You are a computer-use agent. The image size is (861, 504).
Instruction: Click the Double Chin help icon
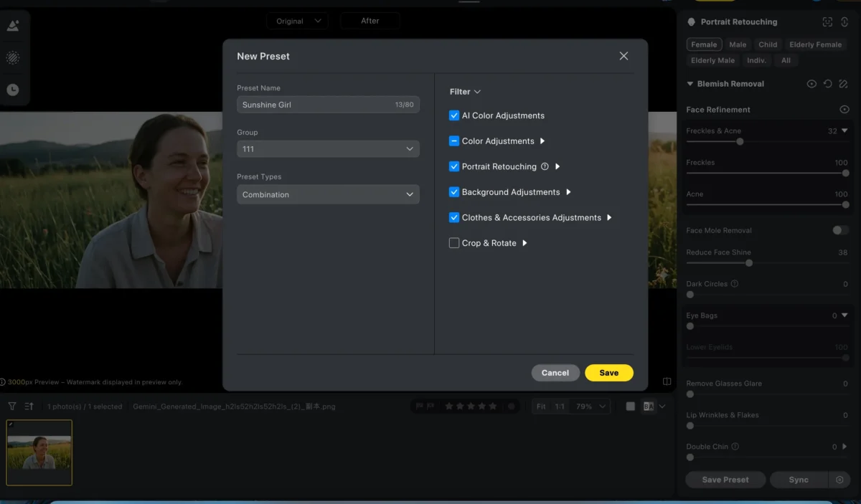pos(735,447)
